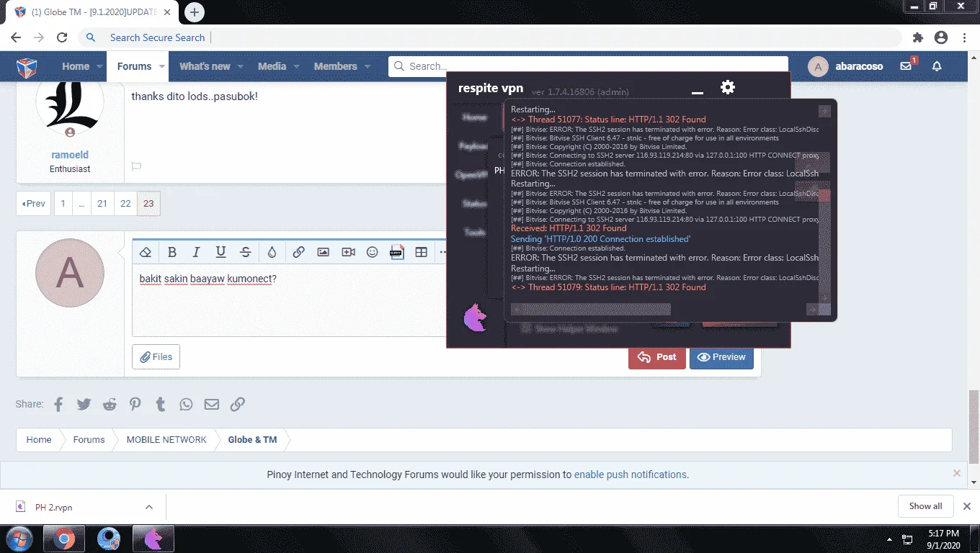Toggle italic formatting in the reply editor
The image size is (980, 553).
pyautogui.click(x=196, y=252)
